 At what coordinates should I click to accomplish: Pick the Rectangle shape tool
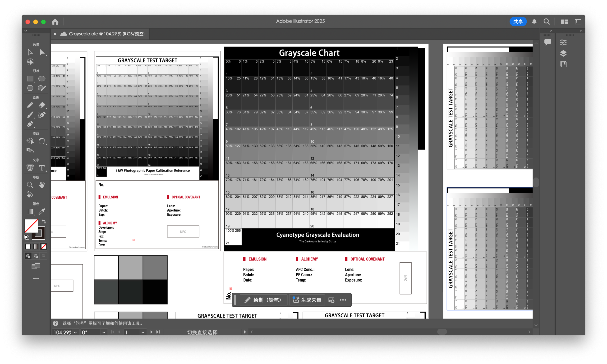pyautogui.click(x=30, y=79)
